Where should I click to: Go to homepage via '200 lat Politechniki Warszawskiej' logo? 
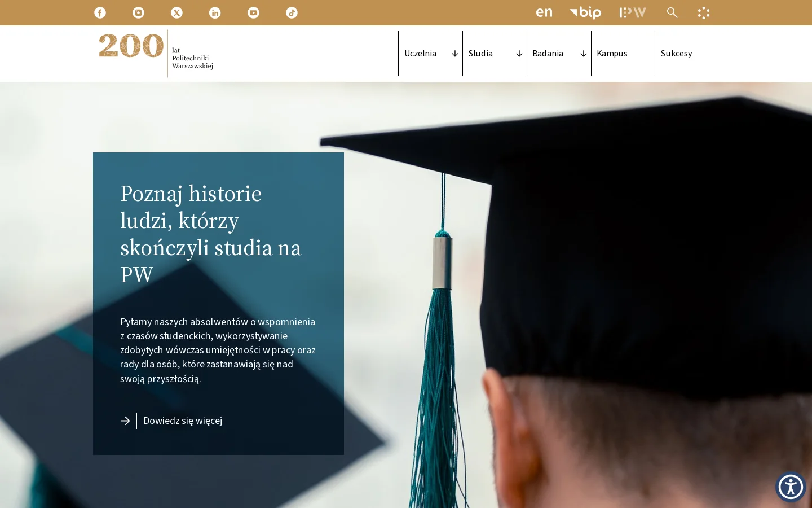point(156,54)
